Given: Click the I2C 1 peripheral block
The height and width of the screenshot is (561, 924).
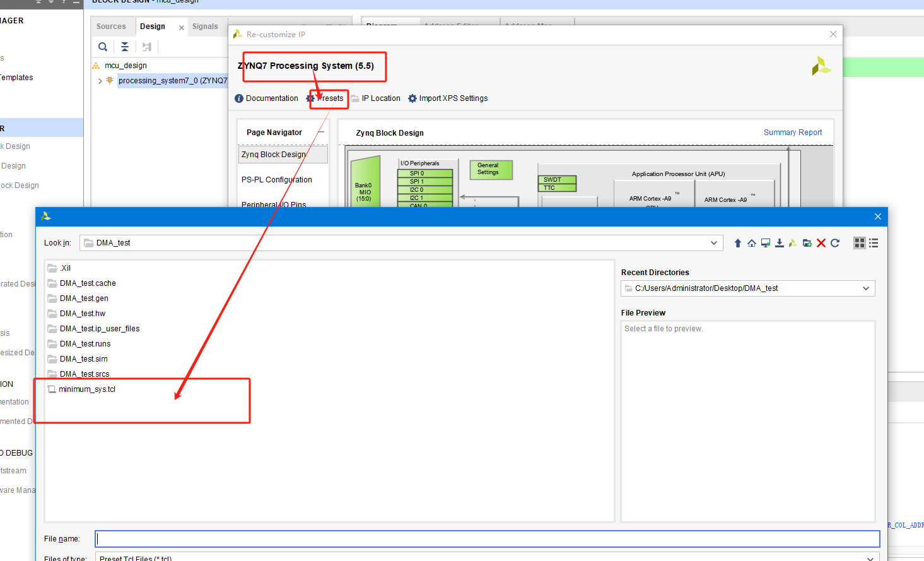Looking at the screenshot, I should tap(425, 198).
